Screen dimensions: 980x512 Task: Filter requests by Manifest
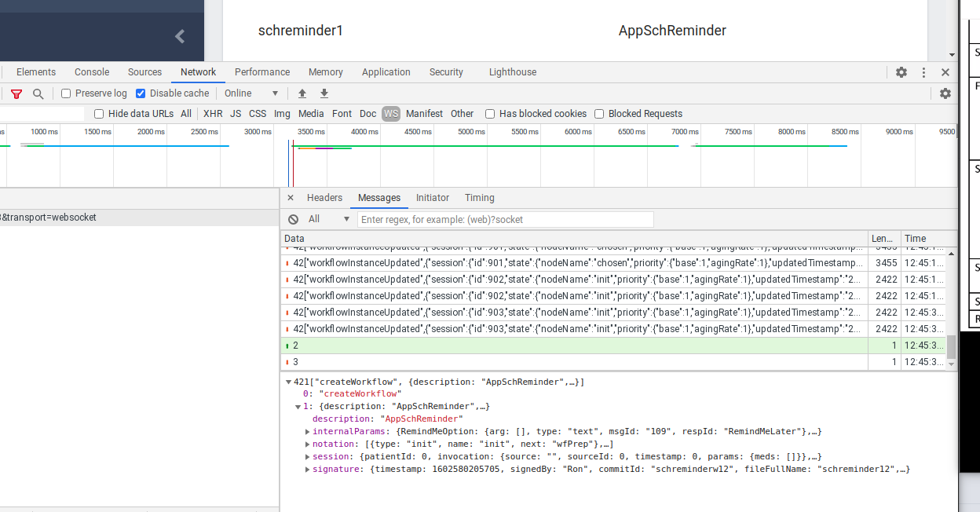click(x=424, y=114)
